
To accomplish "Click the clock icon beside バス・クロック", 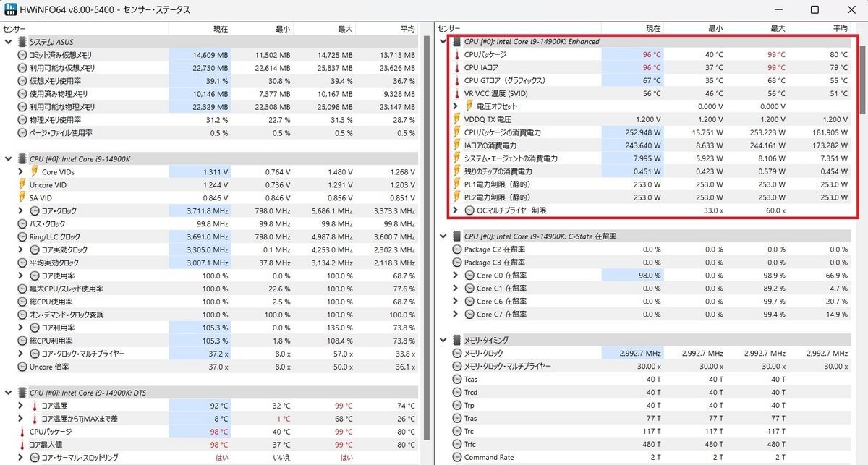I will 22,224.
